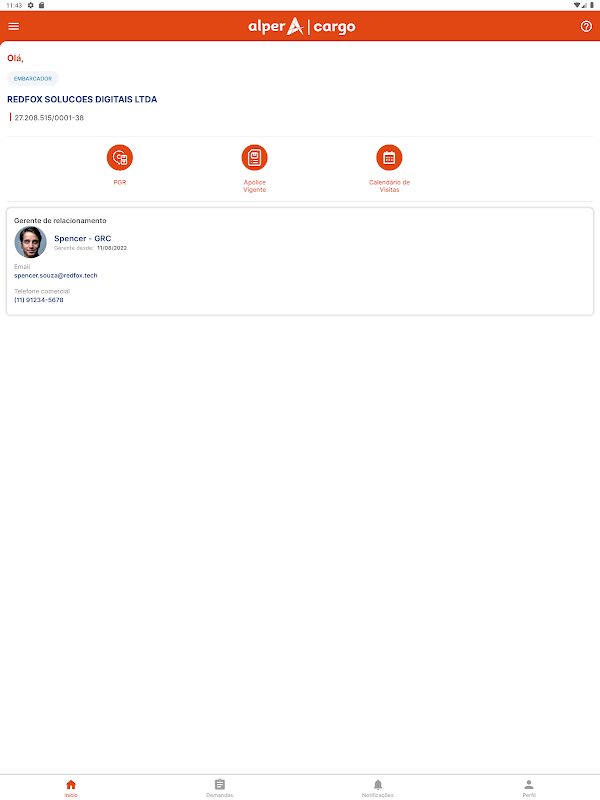Open the Perfil tab
Image resolution: width=600 pixels, height=800 pixels.
coord(529,788)
